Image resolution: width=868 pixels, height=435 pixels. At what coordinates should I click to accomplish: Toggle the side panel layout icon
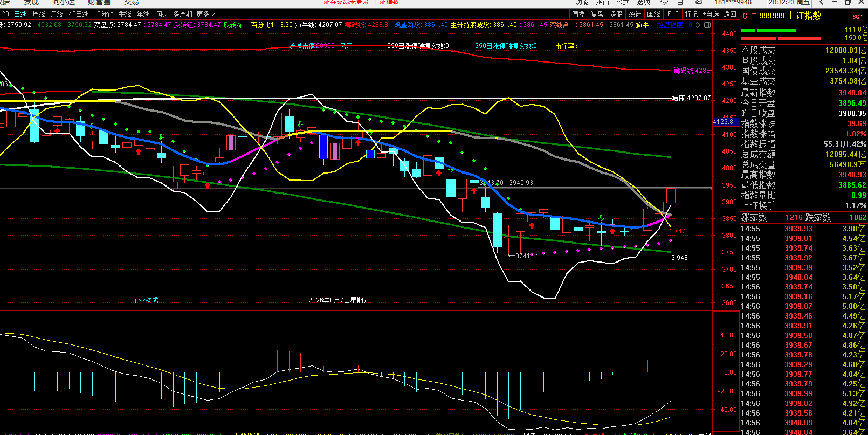pyautogui.click(x=708, y=25)
